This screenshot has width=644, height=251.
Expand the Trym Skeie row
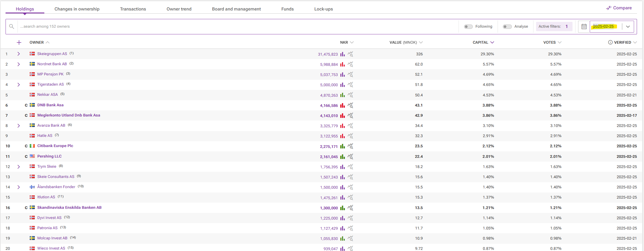[x=19, y=167]
